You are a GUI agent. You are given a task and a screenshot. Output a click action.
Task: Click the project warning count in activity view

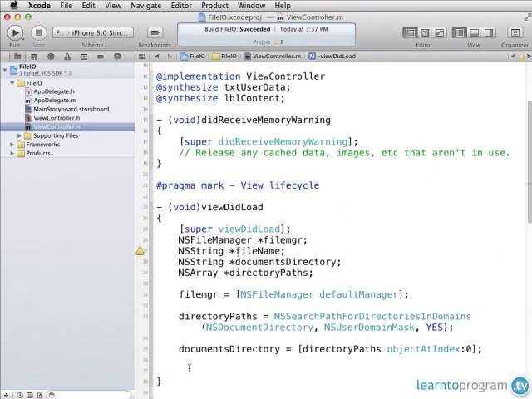point(278,42)
